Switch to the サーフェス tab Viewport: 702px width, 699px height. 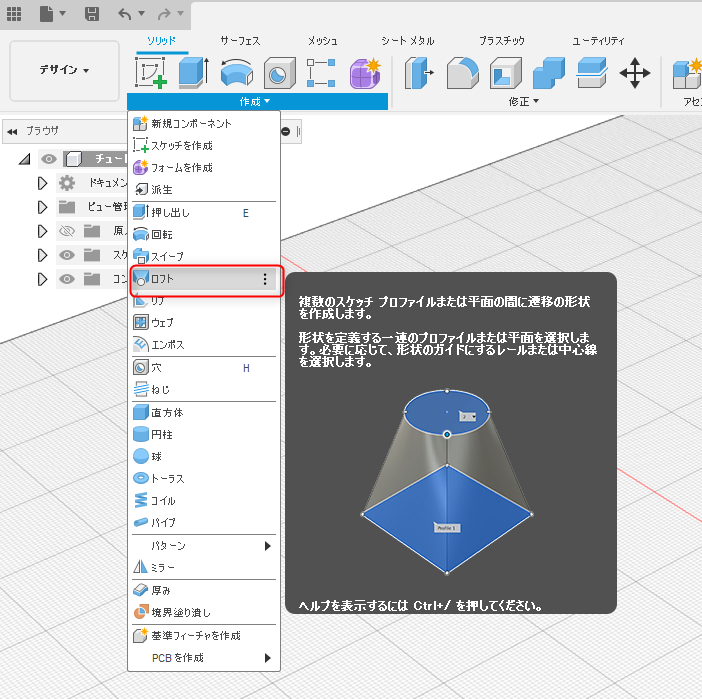point(240,41)
